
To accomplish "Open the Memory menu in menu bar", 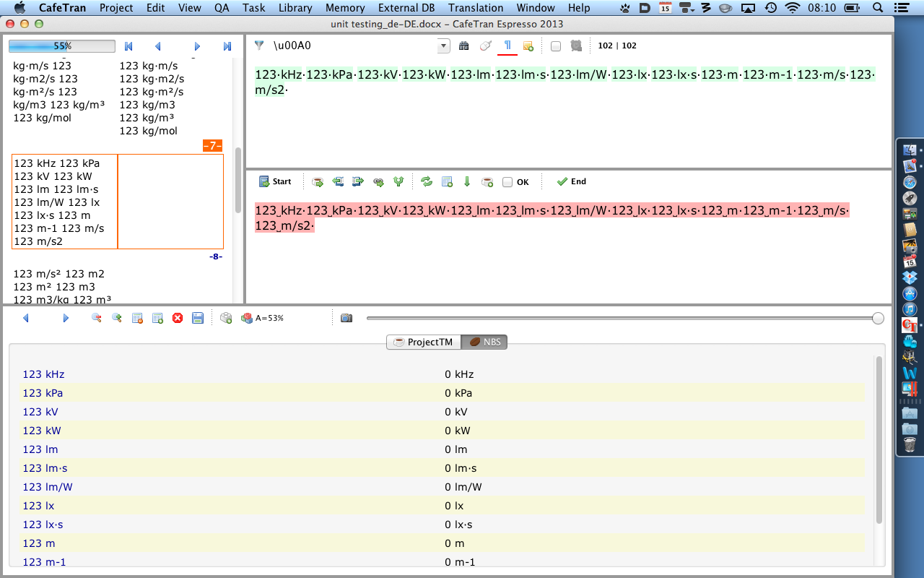I will click(x=344, y=8).
